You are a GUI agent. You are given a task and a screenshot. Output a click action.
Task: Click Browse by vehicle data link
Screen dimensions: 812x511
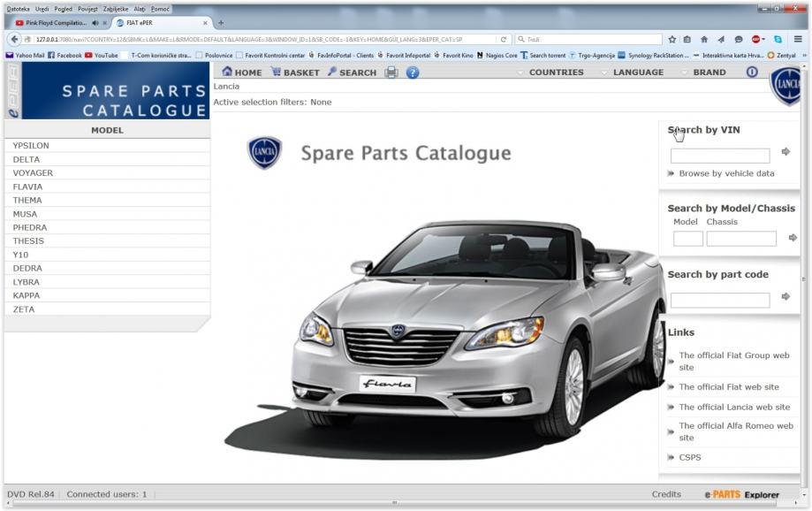pos(726,173)
